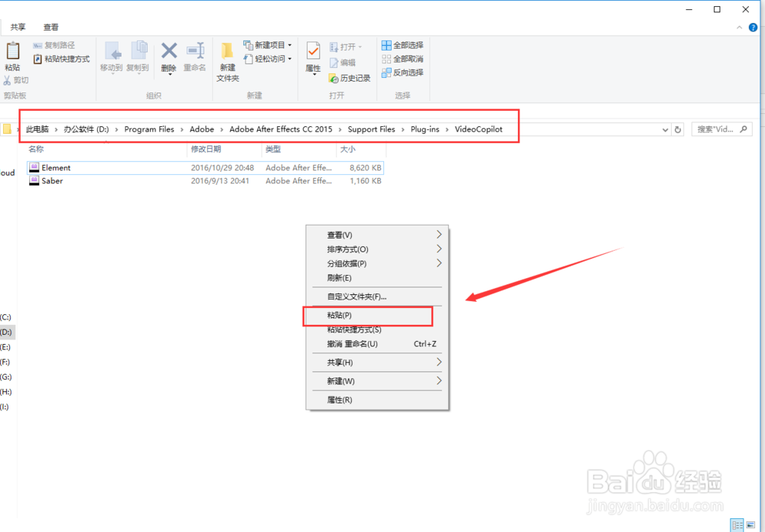765x532 pixels.
Task: Switch to the Share (共享) ribbon tab
Action: 18,28
